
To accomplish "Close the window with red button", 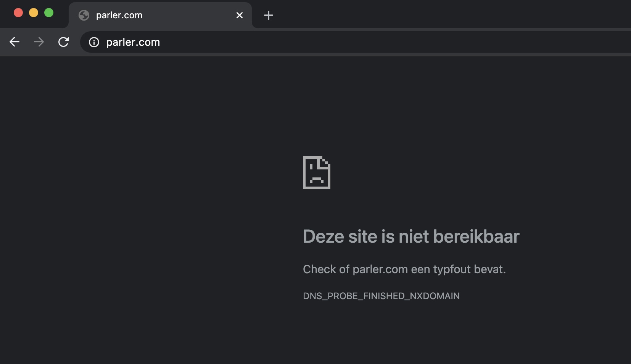I will [18, 13].
